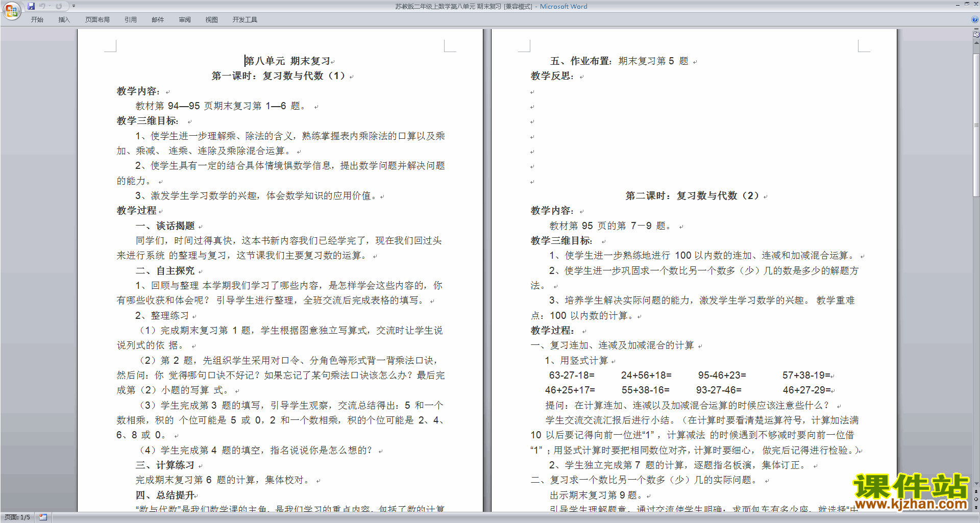Image resolution: width=980 pixels, height=523 pixels.
Task: Jump to the previous page using the double-up arrow
Action: coord(976,491)
